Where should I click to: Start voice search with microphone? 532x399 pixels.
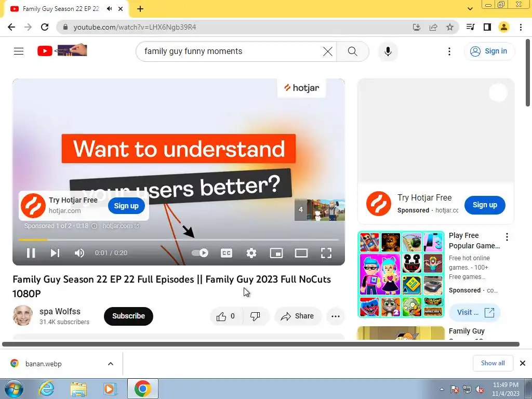(388, 51)
